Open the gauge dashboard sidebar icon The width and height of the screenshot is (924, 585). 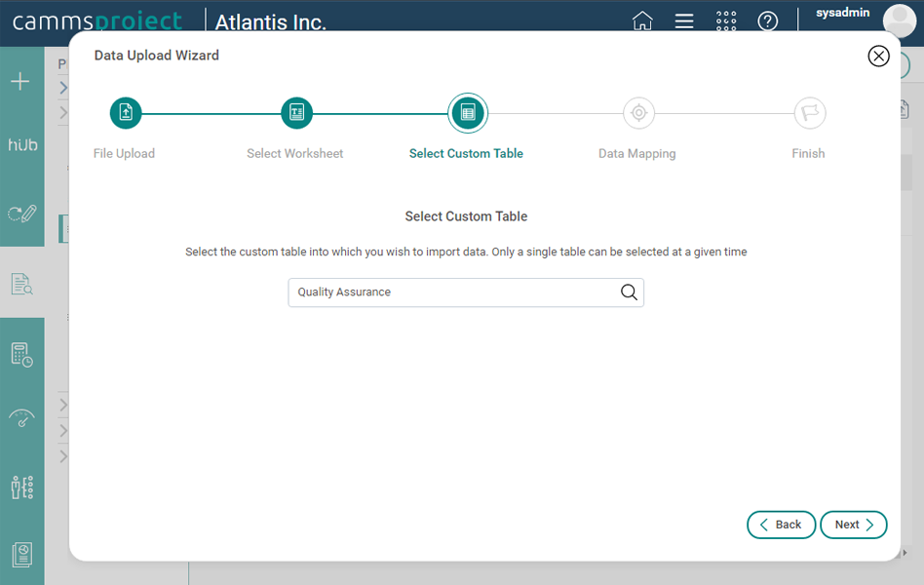click(x=21, y=418)
